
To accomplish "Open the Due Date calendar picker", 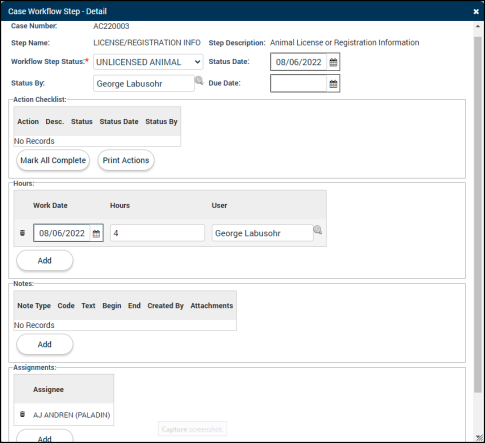I will (333, 84).
